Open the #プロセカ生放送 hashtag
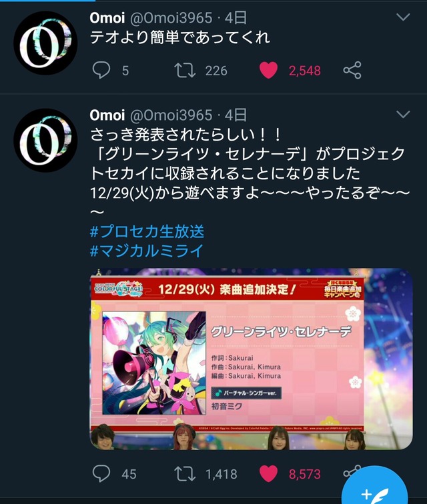Image resolution: width=427 pixels, height=504 pixels. pyautogui.click(x=147, y=231)
